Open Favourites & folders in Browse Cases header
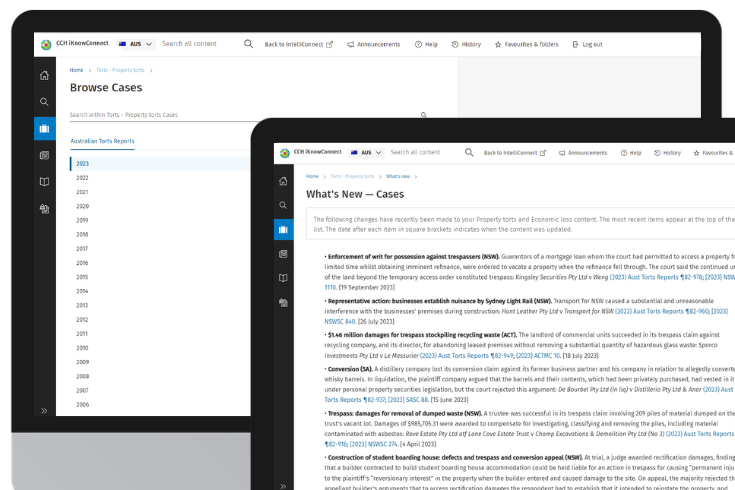 (526, 45)
